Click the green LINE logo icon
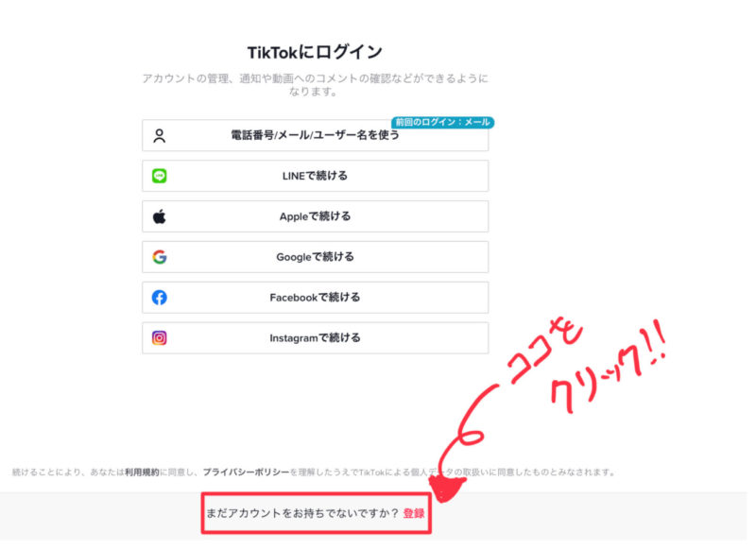The width and height of the screenshot is (756, 550). tap(160, 176)
